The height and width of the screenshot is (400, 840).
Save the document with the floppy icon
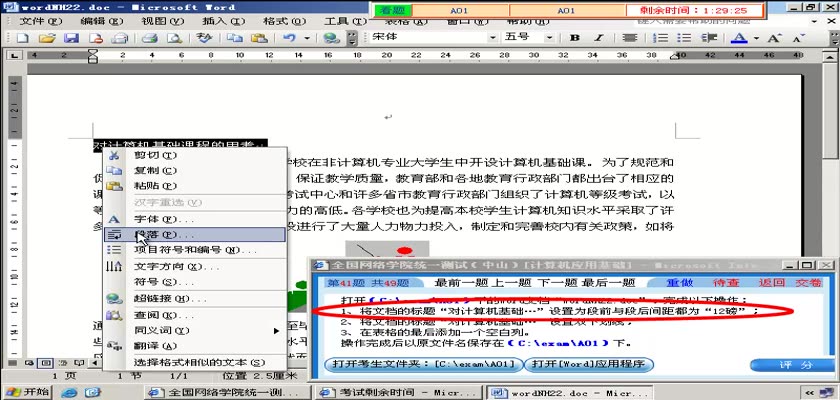tap(71, 38)
